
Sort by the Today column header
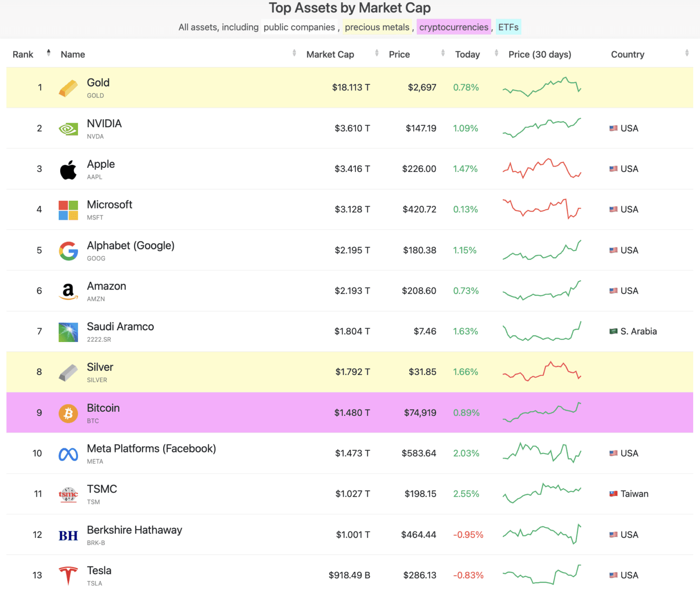[467, 54]
